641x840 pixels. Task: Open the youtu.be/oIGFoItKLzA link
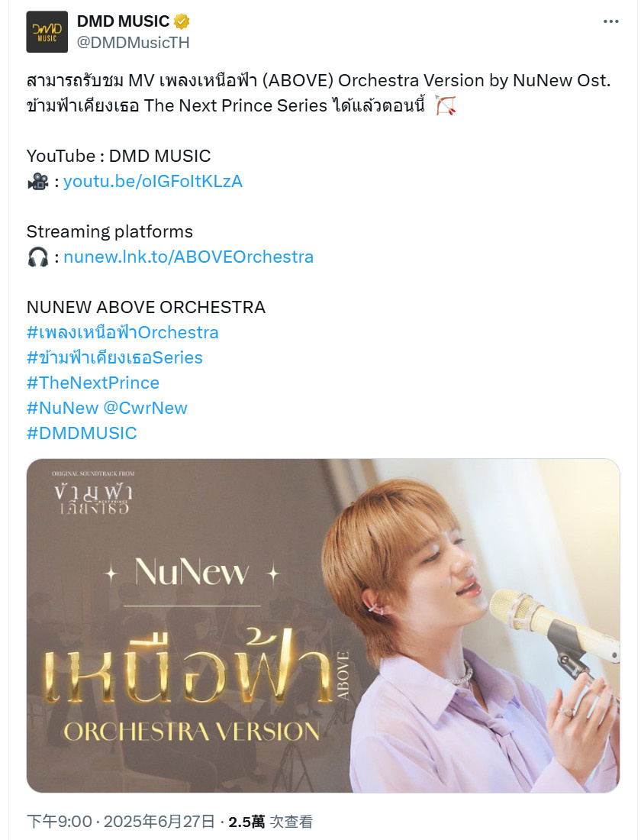153,181
